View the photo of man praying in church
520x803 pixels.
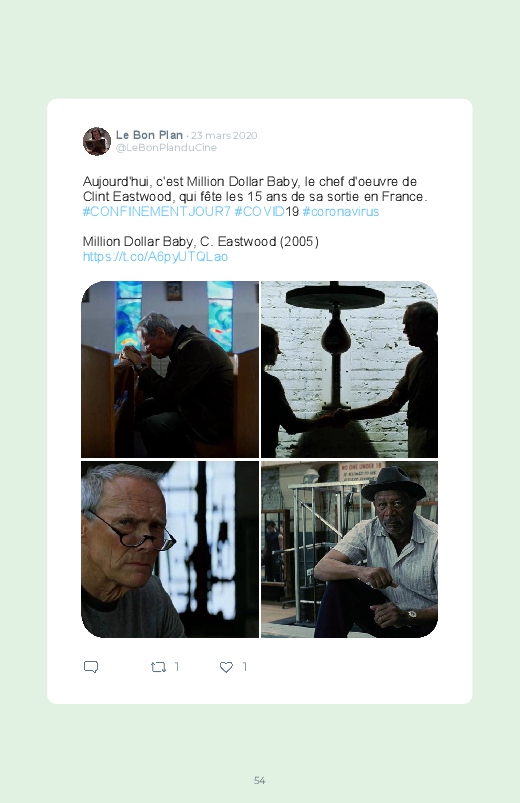click(170, 369)
